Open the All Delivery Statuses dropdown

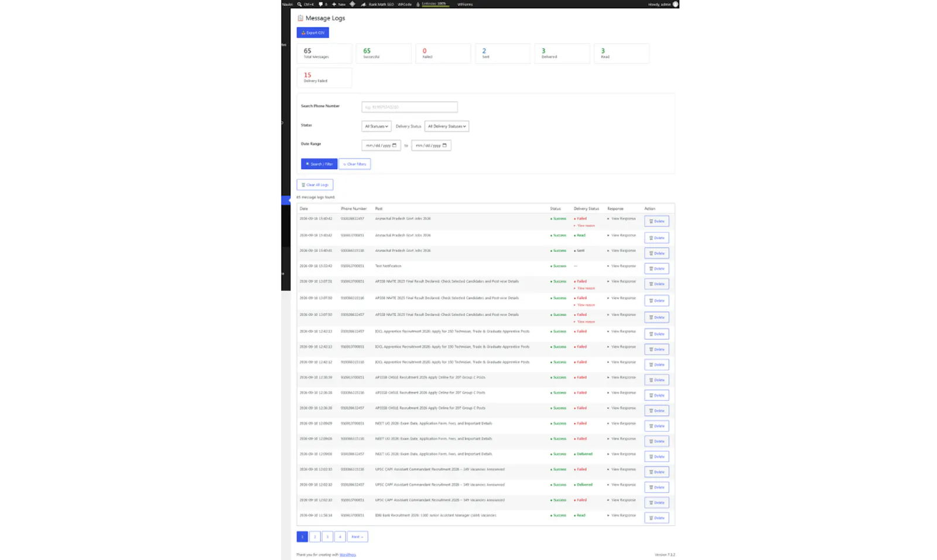(447, 126)
